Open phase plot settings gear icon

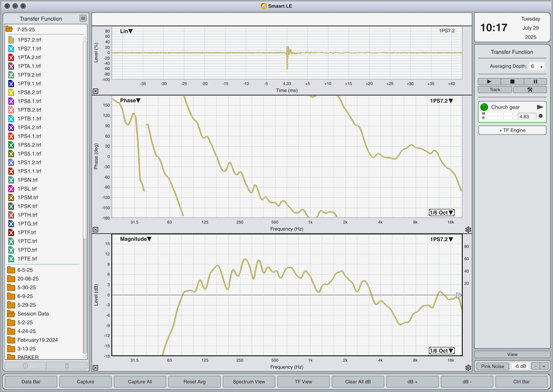[468, 229]
